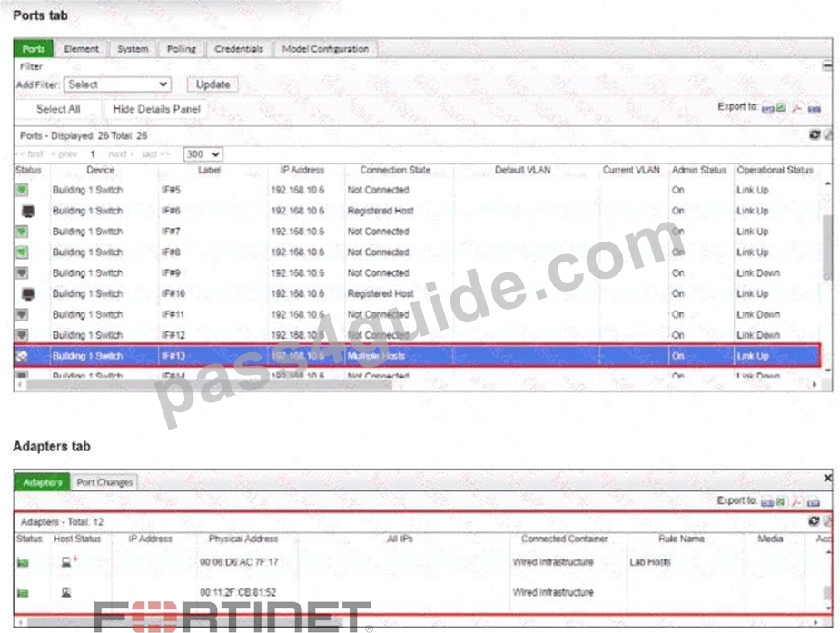Select the IF#13 Multiple Hosts row
The width and height of the screenshot is (840, 633).
pos(417,356)
